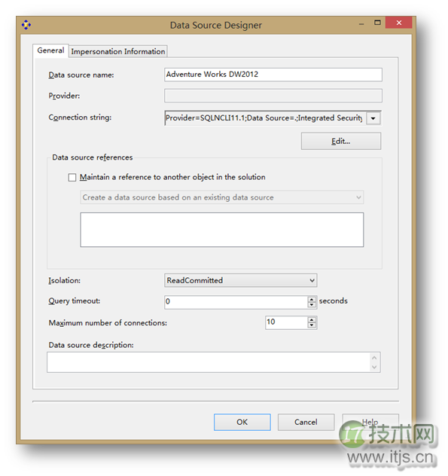The image size is (448, 476).
Task: Click description box scroll down arrow
Action: point(374,367)
